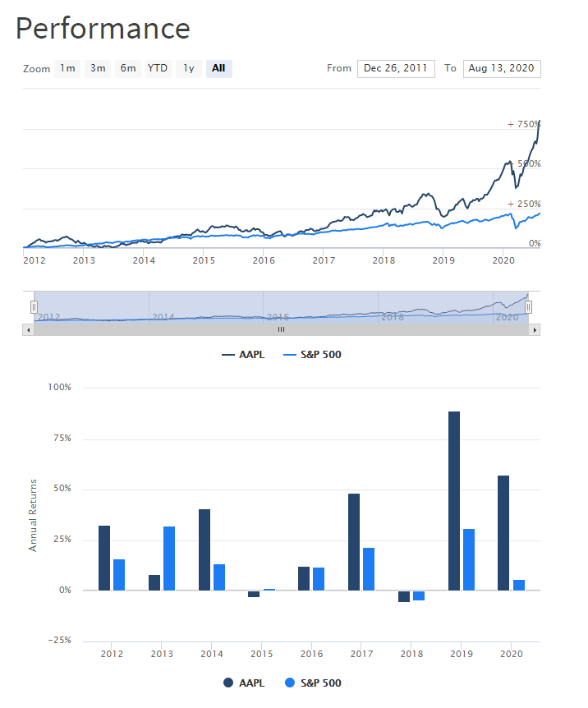
Task: Click the Performance heading
Action: [x=103, y=29]
